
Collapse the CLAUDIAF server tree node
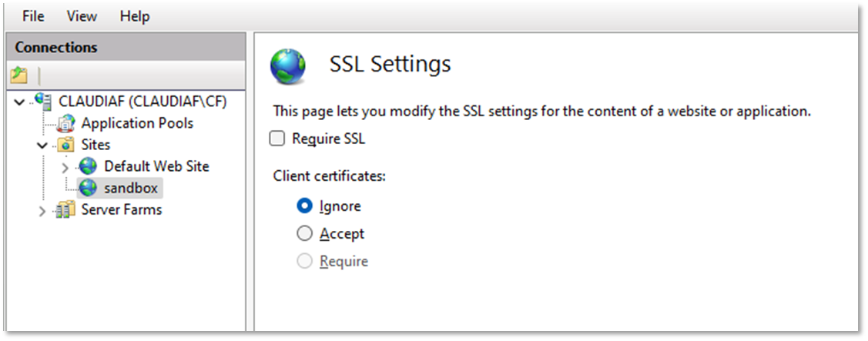[x=20, y=102]
